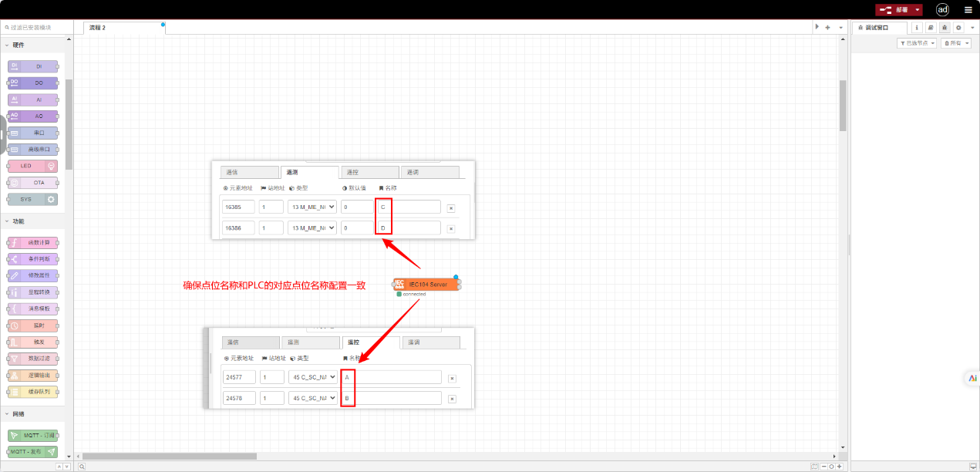Select the 调试窗口 sidebar tab
This screenshot has height=472, width=980.
click(x=877, y=27)
